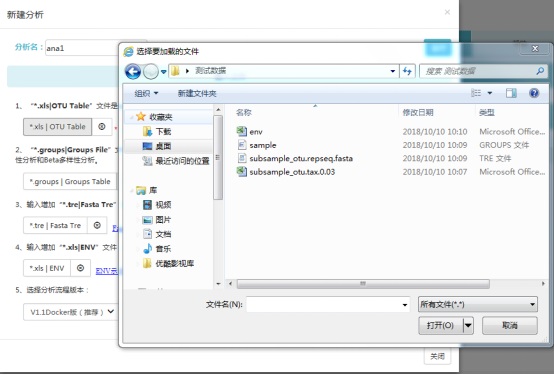Expand the file type filter 所有文件
This screenshot has height=375, width=554.
click(x=478, y=304)
